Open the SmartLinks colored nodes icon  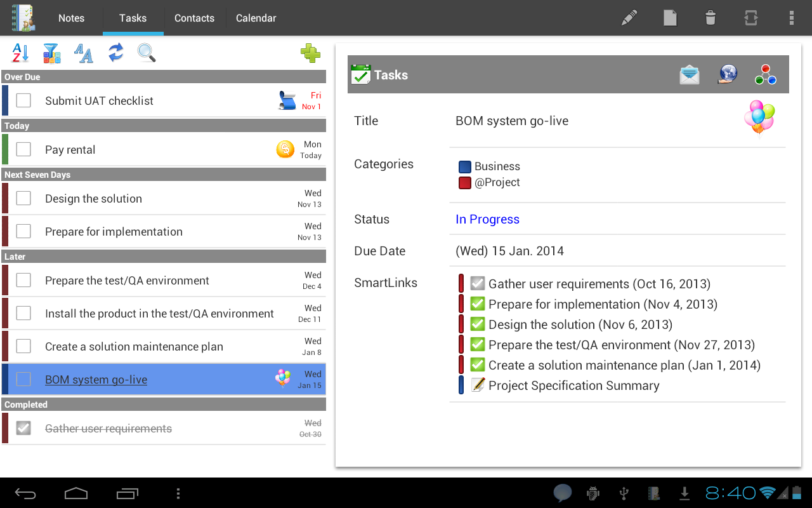click(766, 75)
